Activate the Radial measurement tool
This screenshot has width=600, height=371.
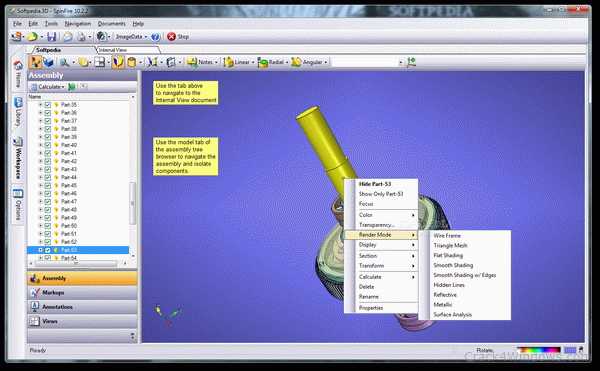click(x=272, y=62)
